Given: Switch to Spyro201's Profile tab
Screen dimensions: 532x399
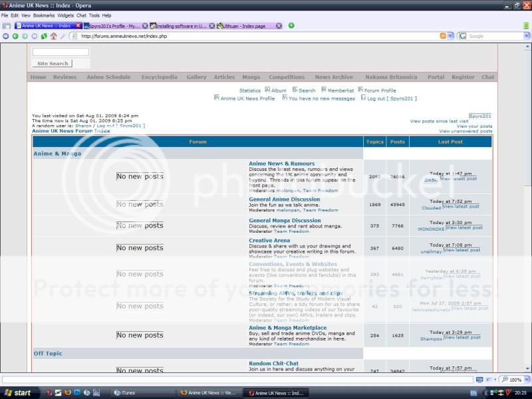Looking at the screenshot, I should coord(114,26).
